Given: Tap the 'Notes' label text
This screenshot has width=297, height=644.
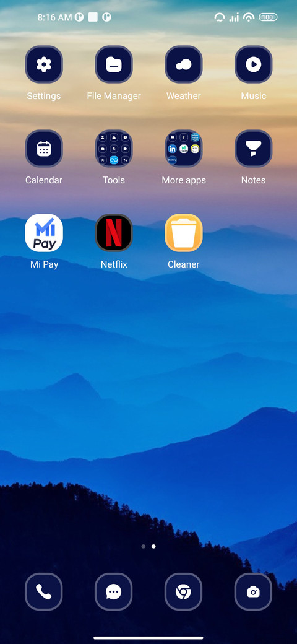Looking at the screenshot, I should coord(254,180).
